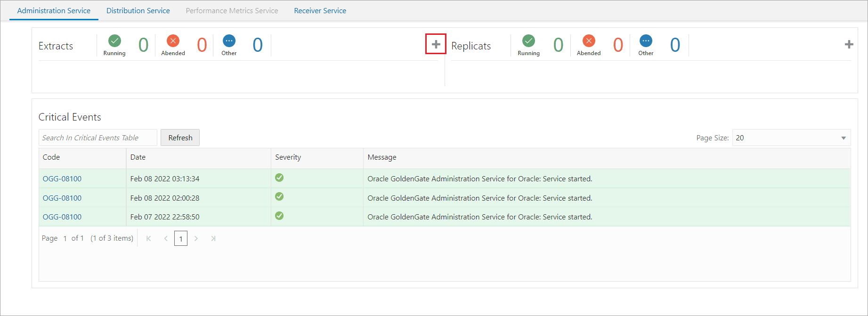Click the Replicats Other blue icon

coord(646,41)
